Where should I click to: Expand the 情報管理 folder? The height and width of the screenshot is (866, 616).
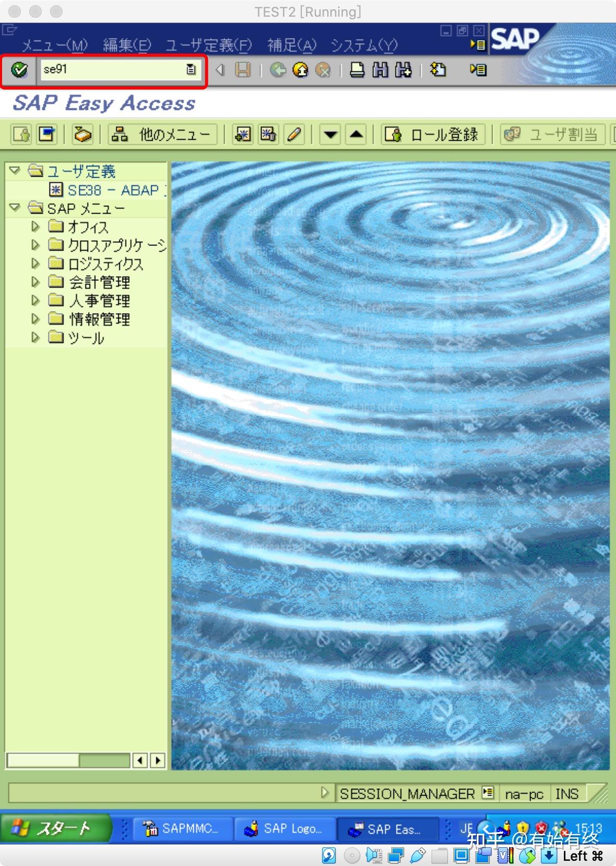tap(35, 319)
